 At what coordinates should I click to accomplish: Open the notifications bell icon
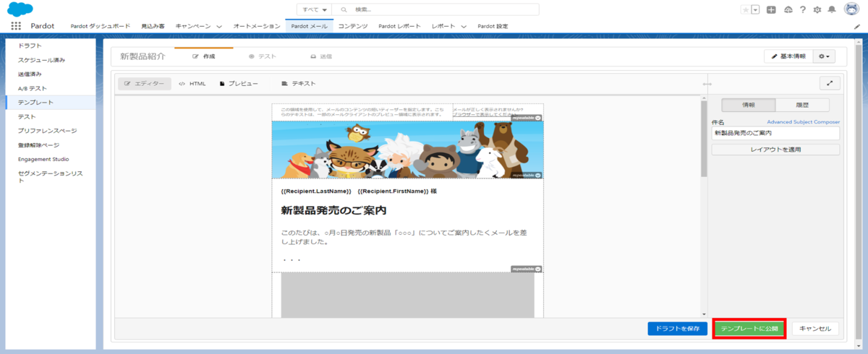(x=832, y=9)
